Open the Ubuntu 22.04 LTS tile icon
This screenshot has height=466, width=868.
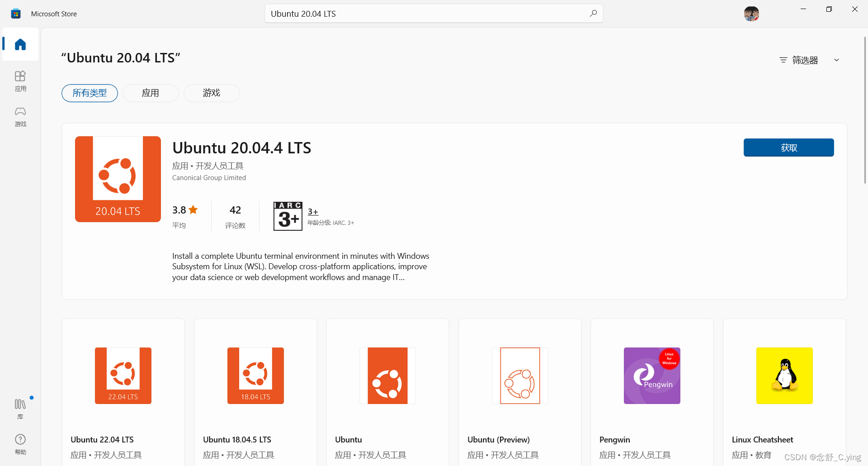pos(123,376)
